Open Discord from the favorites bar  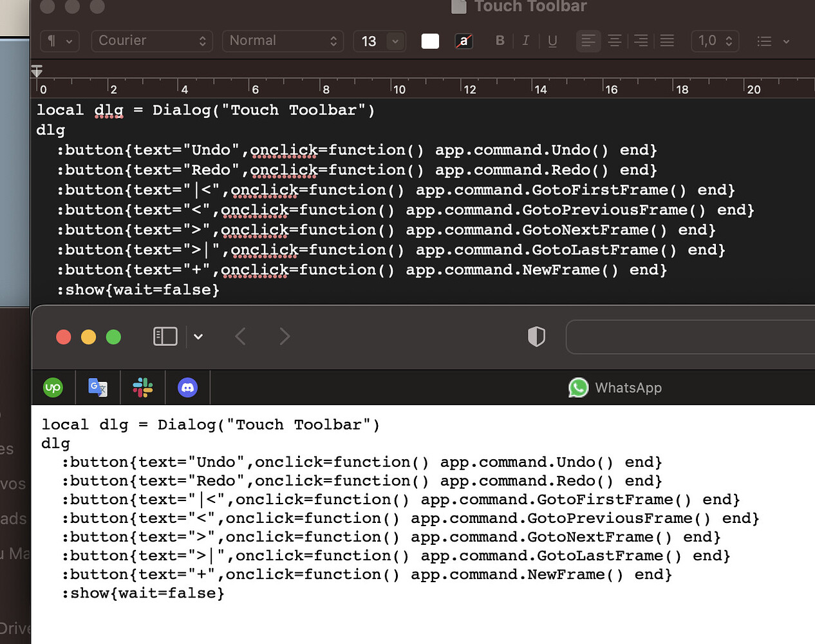coord(187,388)
